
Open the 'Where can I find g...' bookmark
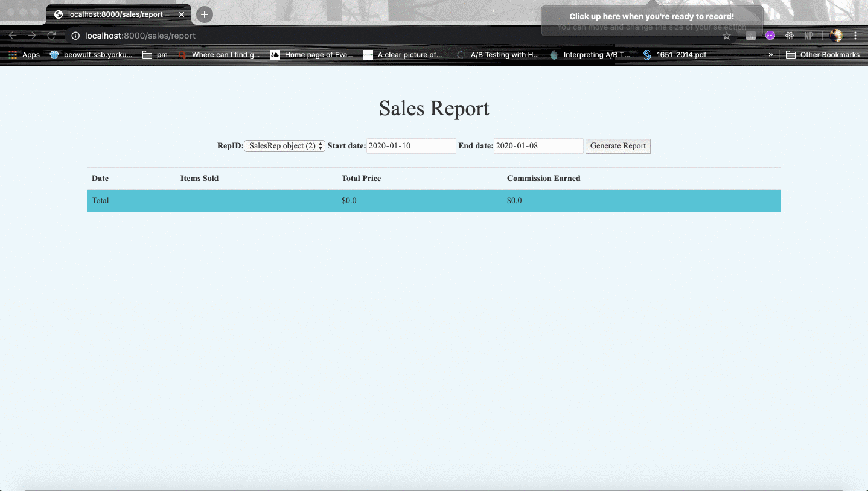[219, 55]
